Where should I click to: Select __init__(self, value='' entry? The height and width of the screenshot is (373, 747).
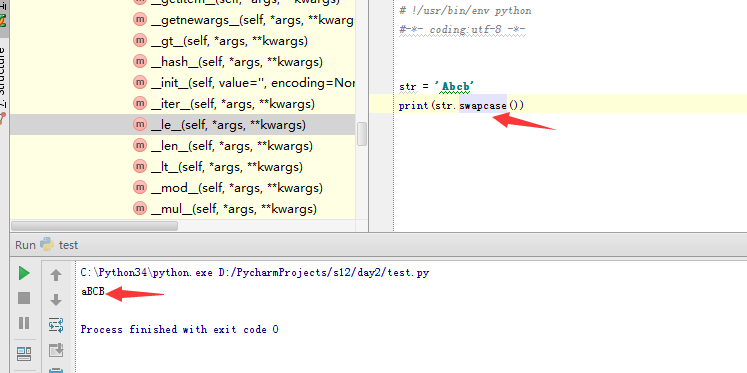coord(252,83)
